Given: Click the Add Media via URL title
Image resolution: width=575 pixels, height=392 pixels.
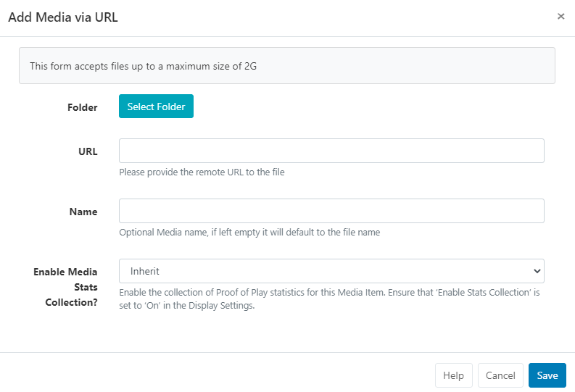Looking at the screenshot, I should tap(63, 17).
